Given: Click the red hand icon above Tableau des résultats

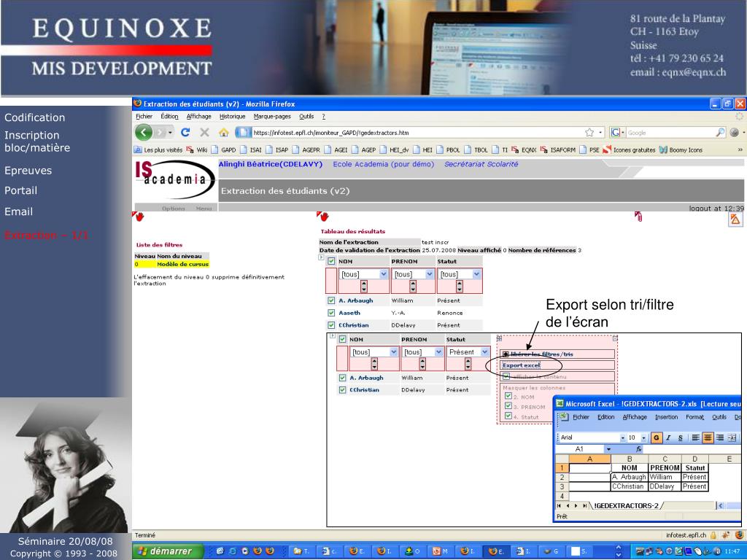Looking at the screenshot, I should (x=323, y=217).
